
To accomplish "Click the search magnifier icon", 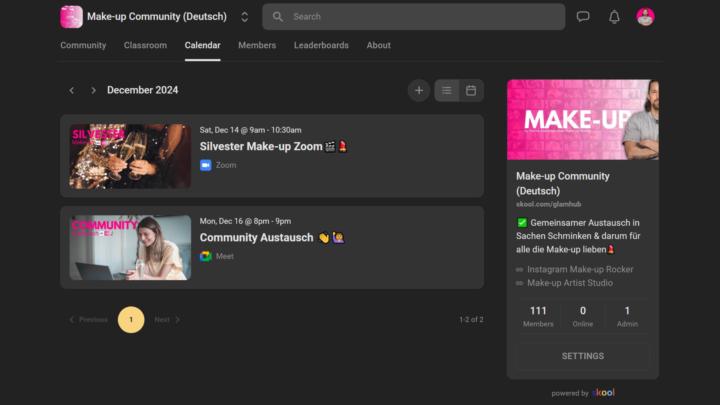I will 277,17.
